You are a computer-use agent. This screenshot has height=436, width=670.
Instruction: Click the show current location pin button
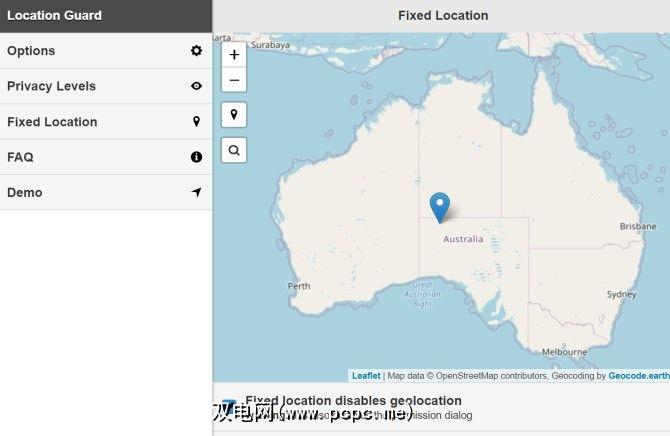coord(234,115)
